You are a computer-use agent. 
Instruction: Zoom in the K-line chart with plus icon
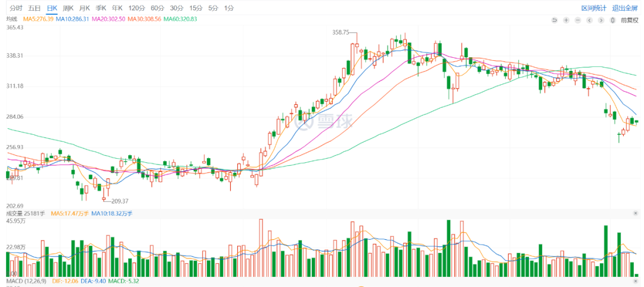coord(566,20)
